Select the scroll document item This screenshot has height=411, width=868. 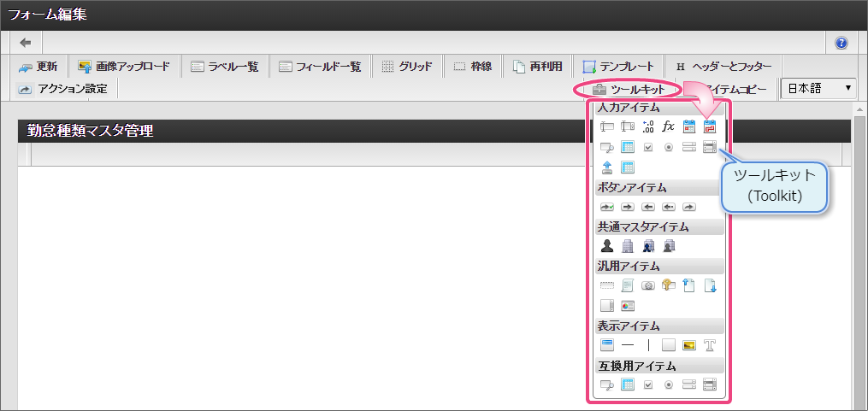point(628,285)
